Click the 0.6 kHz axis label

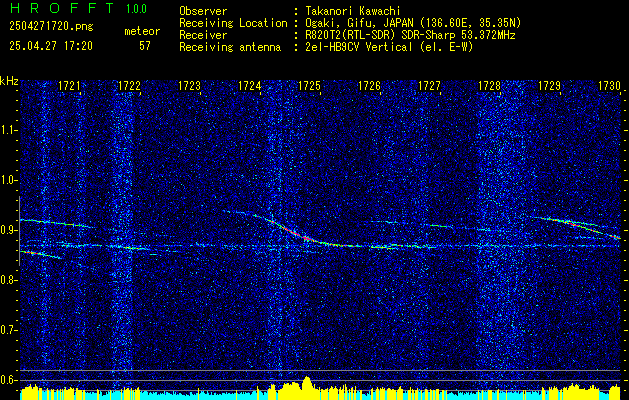(8, 380)
